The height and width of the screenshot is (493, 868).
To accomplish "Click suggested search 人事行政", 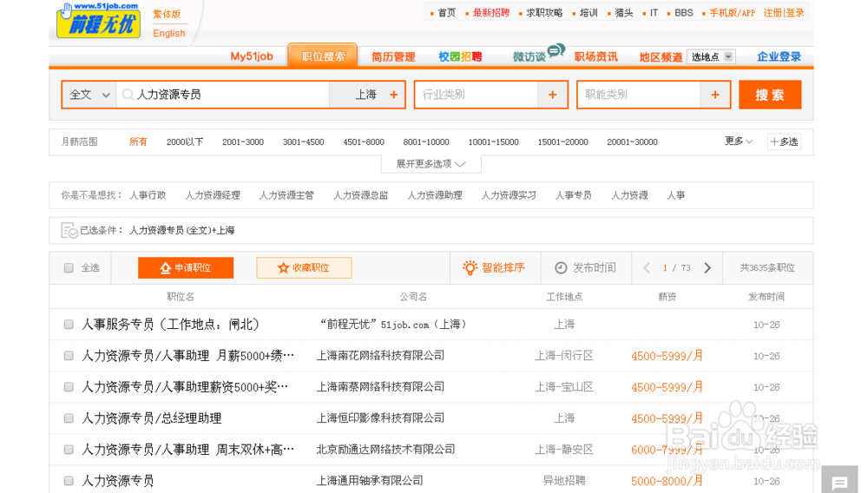I will click(x=148, y=195).
